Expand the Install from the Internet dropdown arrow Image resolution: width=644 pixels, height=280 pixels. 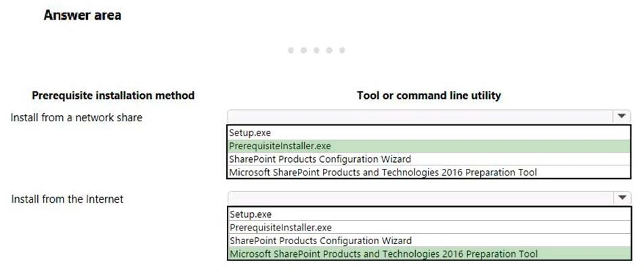click(x=622, y=198)
